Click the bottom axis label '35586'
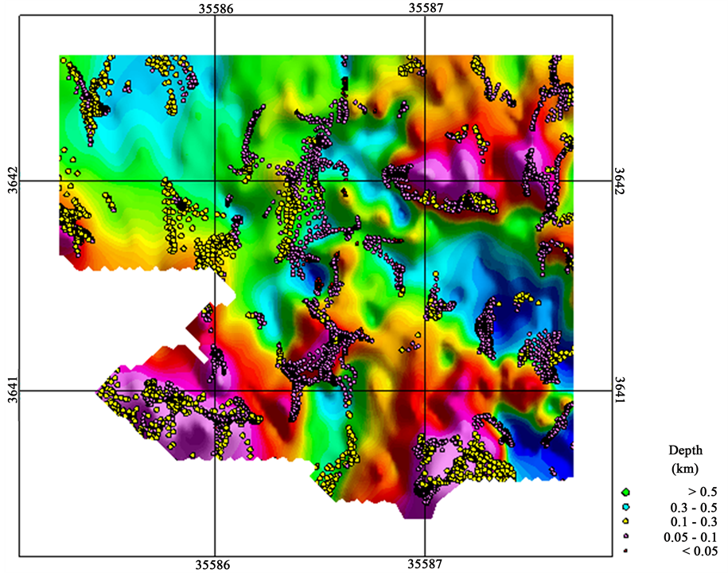Viewport: 728px width, 573px height. [x=212, y=564]
